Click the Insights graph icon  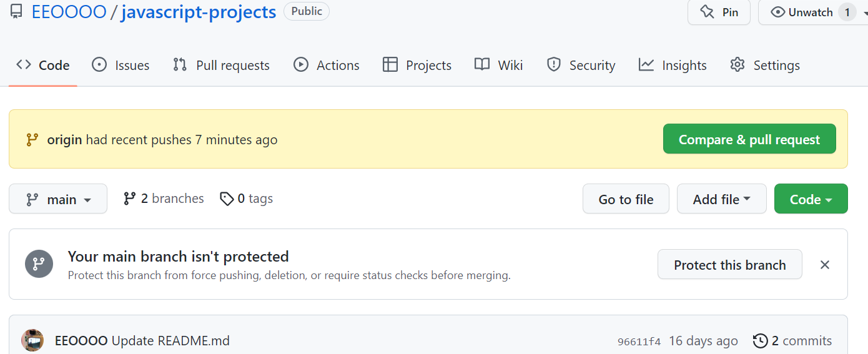646,65
